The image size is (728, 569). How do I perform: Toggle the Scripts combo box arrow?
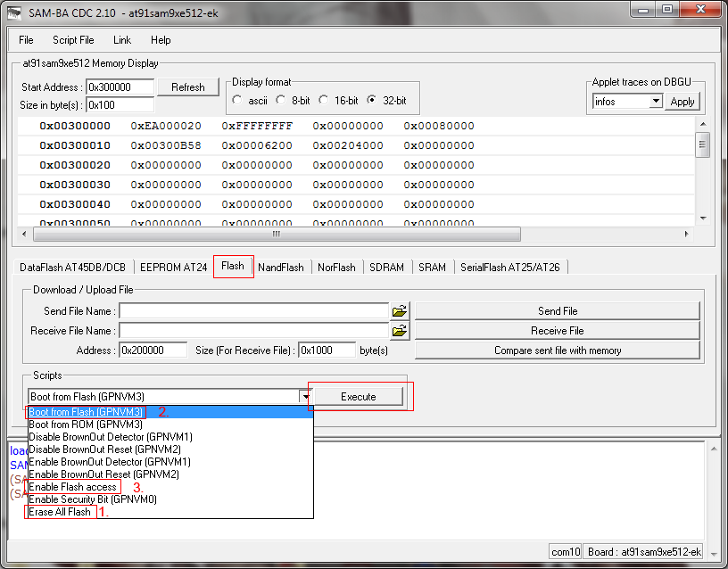[305, 397]
